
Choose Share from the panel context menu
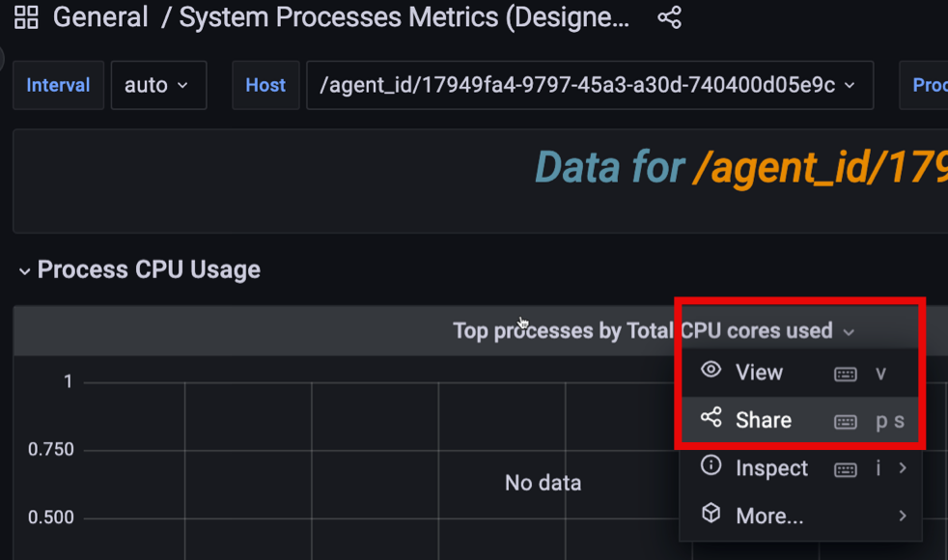[x=763, y=420]
